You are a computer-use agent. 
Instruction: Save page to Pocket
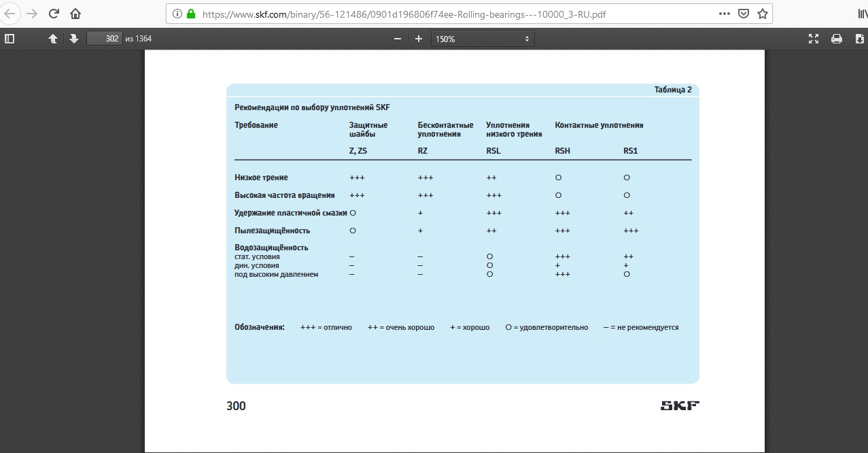(744, 14)
